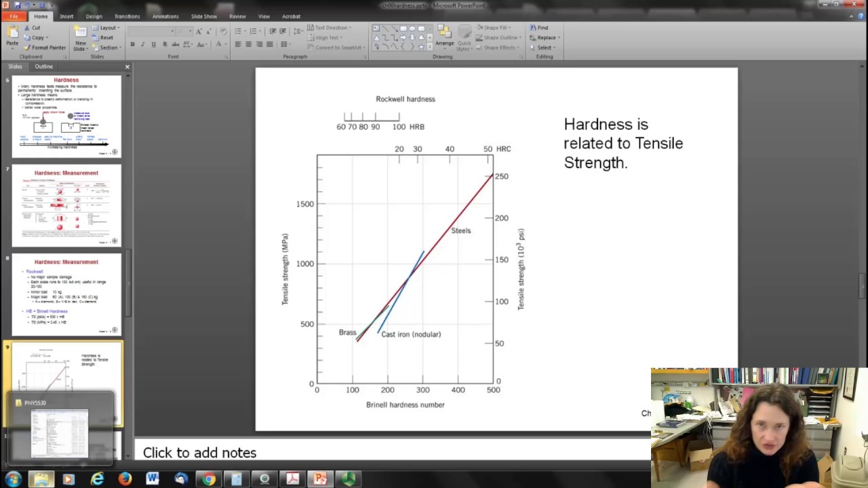Decrease the list indent level
The width and height of the screenshot is (868, 488).
[273, 31]
